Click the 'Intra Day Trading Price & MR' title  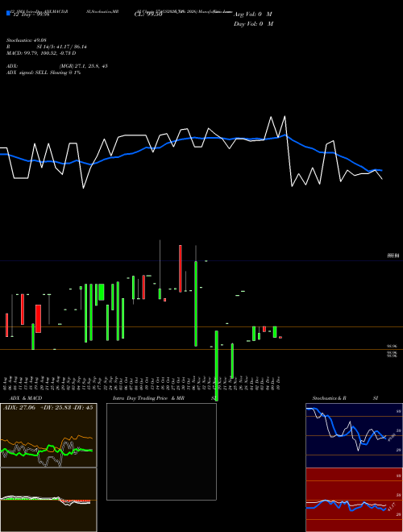click(148, 398)
